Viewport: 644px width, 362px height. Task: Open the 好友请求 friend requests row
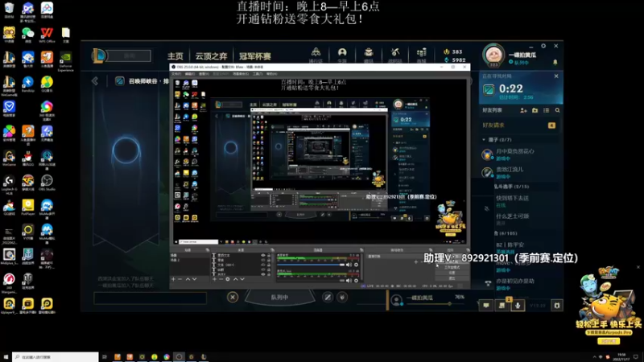click(519, 125)
